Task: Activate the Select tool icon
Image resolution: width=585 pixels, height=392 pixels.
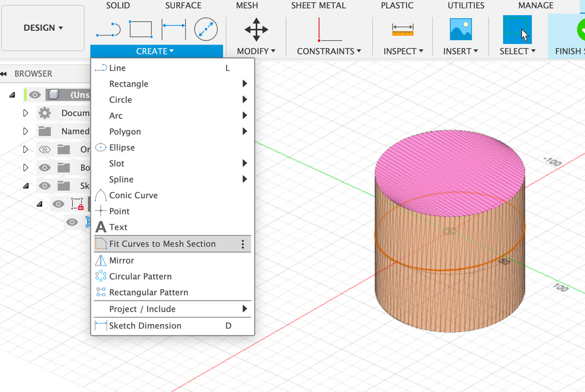Action: coord(517,29)
